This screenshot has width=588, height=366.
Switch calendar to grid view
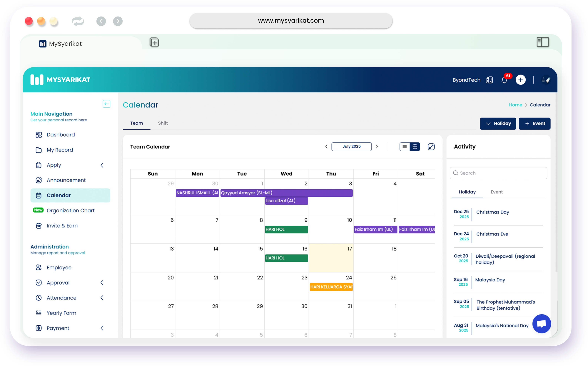point(415,147)
